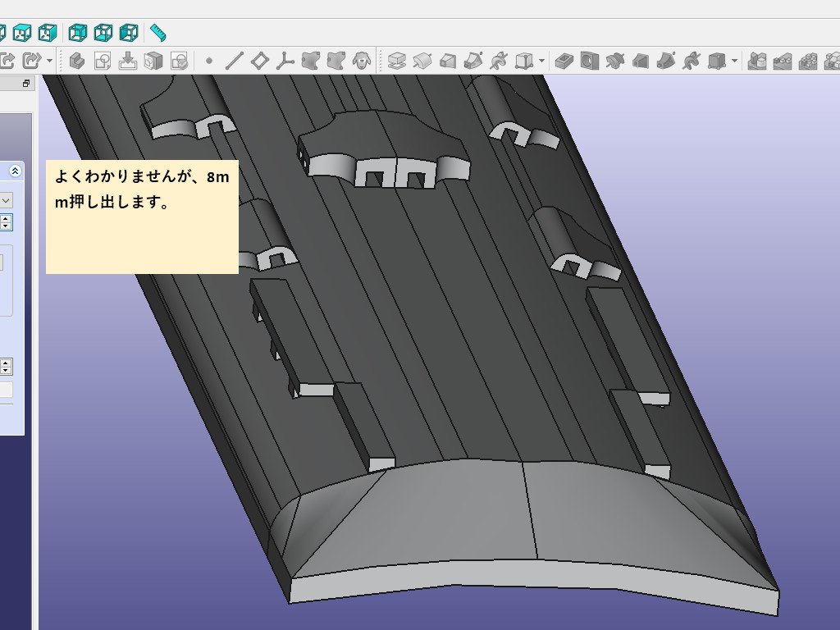Click the yellow note about 8mm
Image resolution: width=840 pixels, height=630 pixels.
click(142, 217)
